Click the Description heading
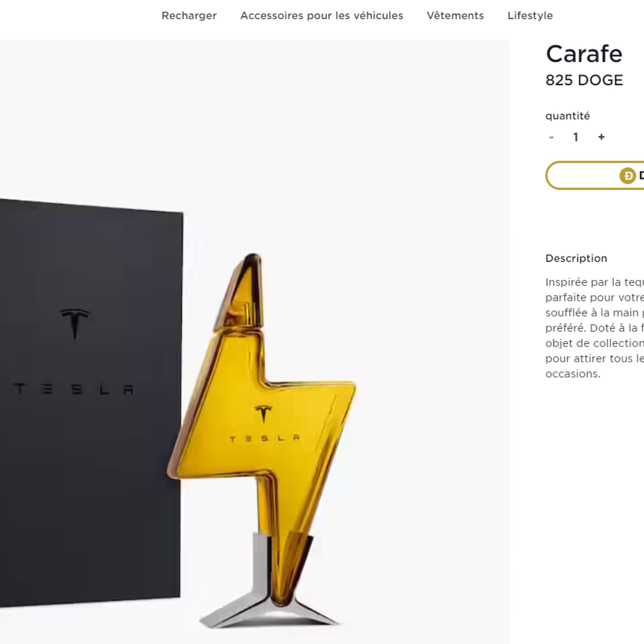This screenshot has width=644, height=644. point(576,258)
